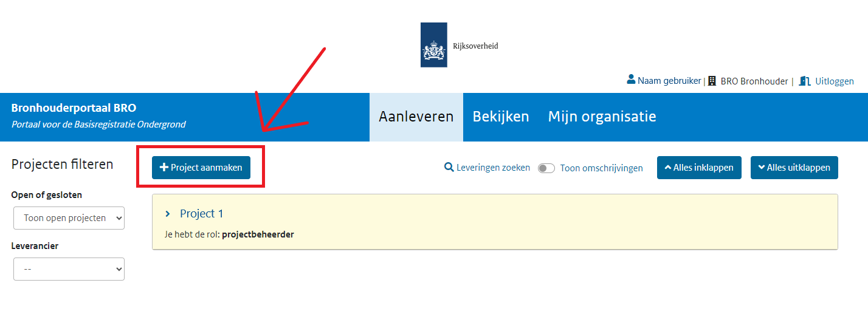Image resolution: width=868 pixels, height=314 pixels.
Task: Click the up chevron on Alles inklappen
Action: coord(668,168)
